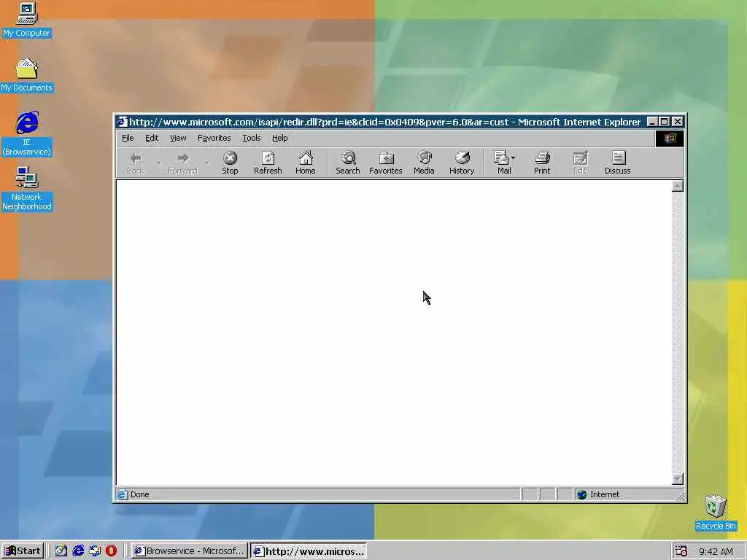Screen dimensions: 747x560
Task: Click the Show Desktop quick launch icon
Action: 61,551
